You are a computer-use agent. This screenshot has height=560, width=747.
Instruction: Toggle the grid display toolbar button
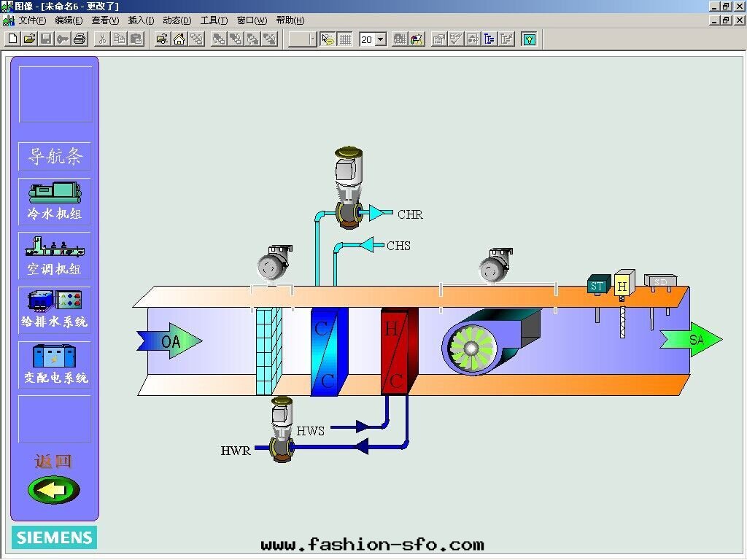pos(345,39)
